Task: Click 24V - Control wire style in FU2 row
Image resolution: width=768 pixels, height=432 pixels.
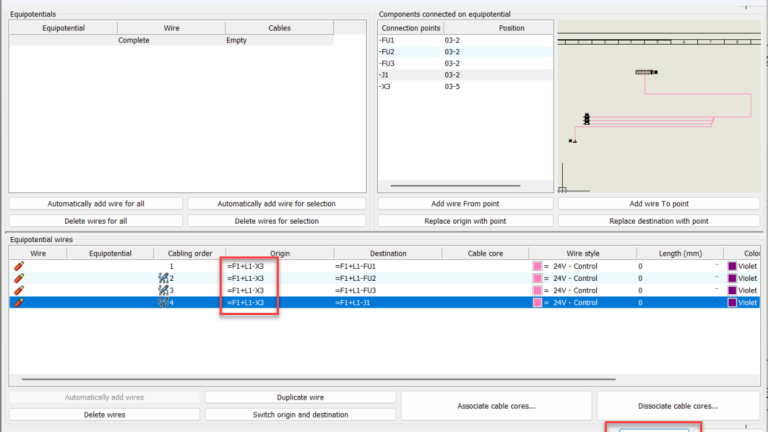Action: (x=575, y=278)
